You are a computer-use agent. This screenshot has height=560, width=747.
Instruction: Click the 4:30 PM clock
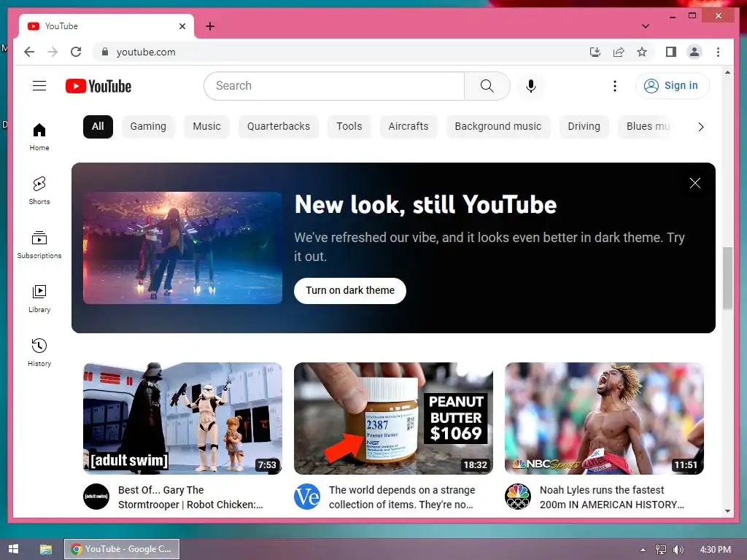[715, 550]
